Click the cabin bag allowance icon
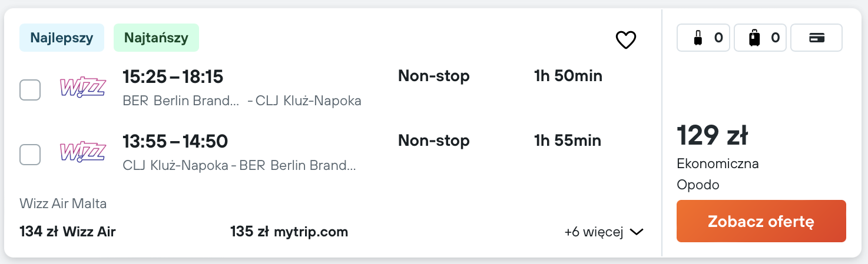This screenshot has width=868, height=264. pos(698,38)
